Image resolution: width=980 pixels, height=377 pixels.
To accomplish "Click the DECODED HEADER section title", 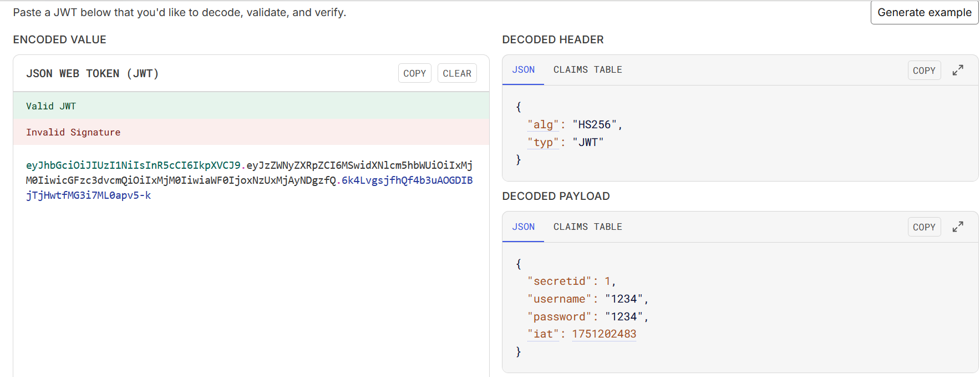I will pyautogui.click(x=553, y=39).
